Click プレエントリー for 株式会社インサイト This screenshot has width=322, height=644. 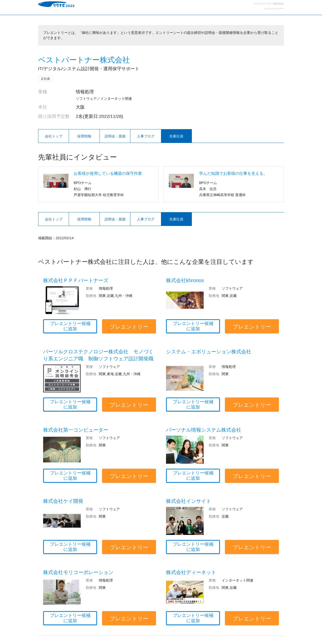click(x=252, y=547)
